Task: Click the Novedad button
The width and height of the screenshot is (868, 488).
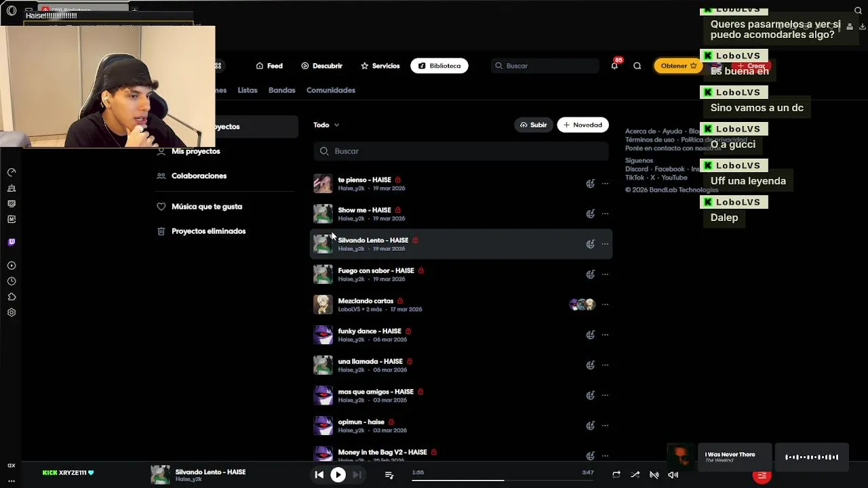Action: pyautogui.click(x=583, y=125)
